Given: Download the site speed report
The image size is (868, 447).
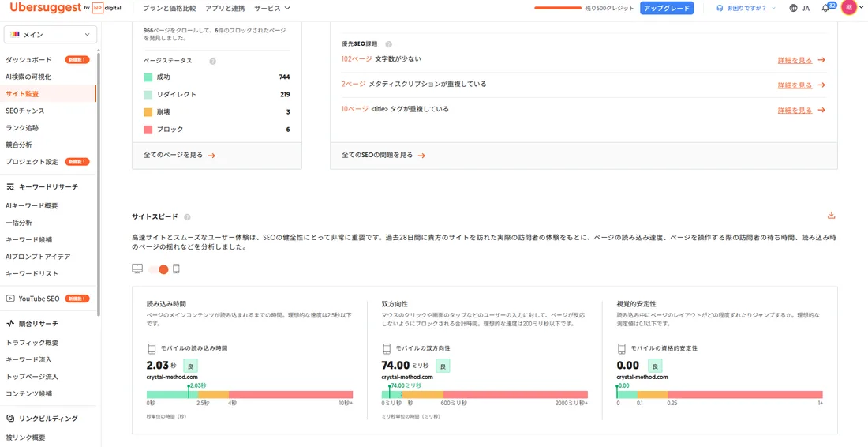Looking at the screenshot, I should pos(831,216).
